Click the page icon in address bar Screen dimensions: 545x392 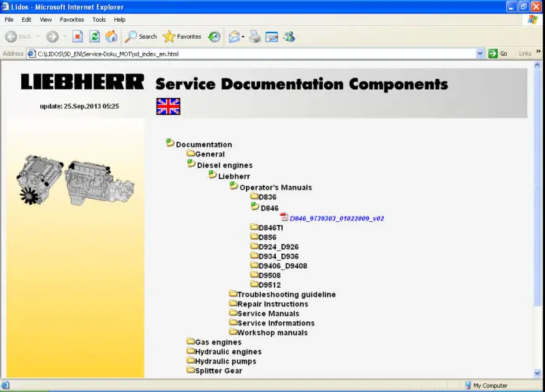pos(31,54)
